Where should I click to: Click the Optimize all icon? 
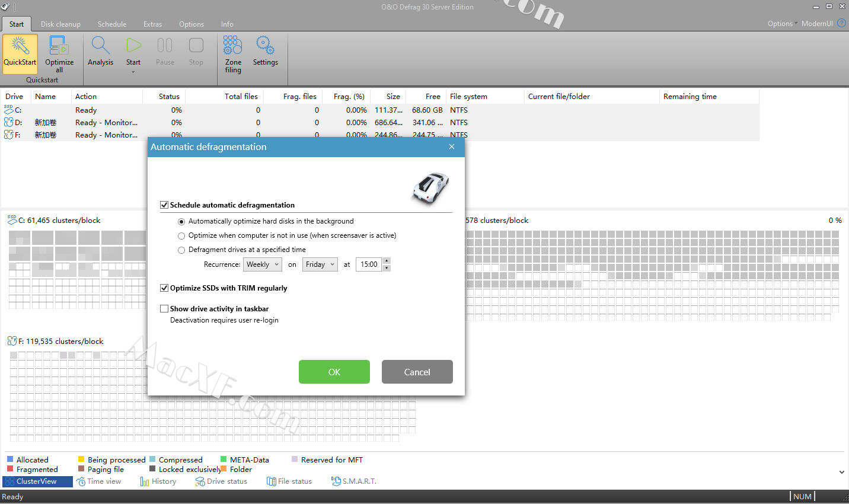pyautogui.click(x=59, y=46)
